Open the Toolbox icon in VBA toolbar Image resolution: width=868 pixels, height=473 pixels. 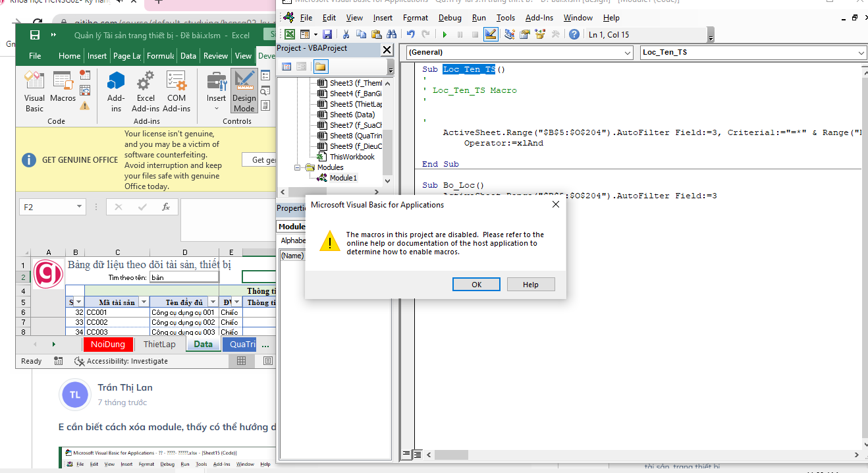tap(555, 34)
